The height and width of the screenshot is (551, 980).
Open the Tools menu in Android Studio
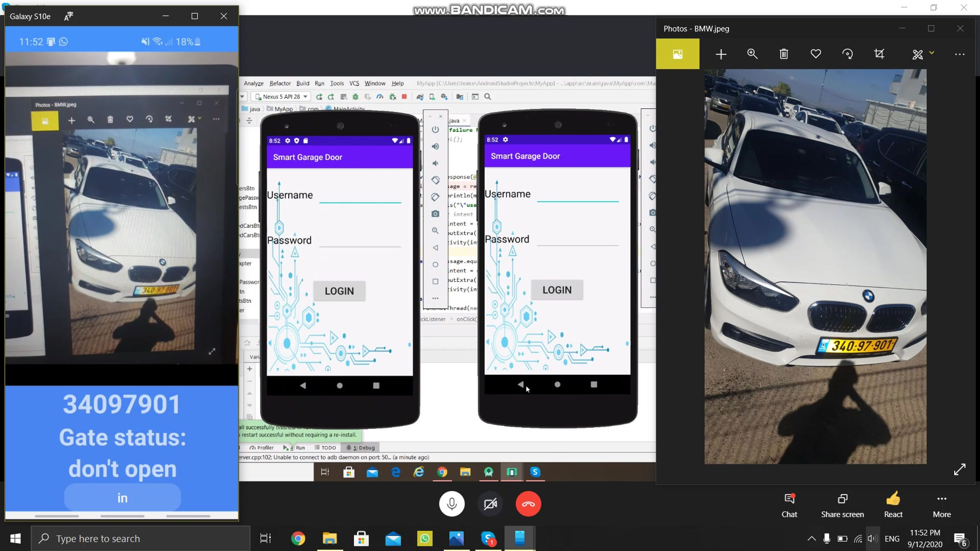tap(337, 83)
